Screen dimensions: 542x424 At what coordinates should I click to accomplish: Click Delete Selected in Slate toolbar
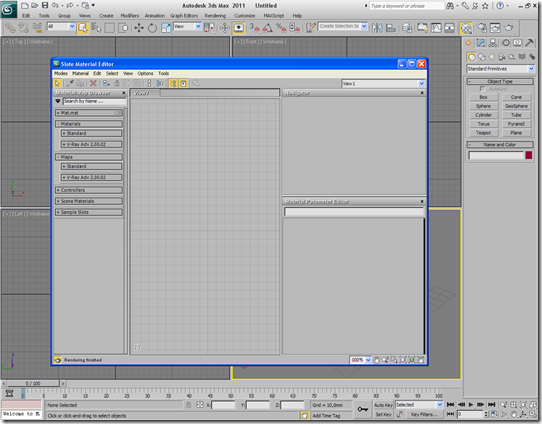[x=93, y=83]
